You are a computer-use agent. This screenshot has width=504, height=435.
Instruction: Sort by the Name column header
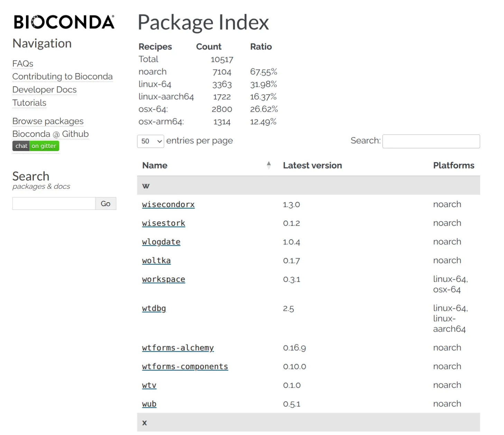155,165
